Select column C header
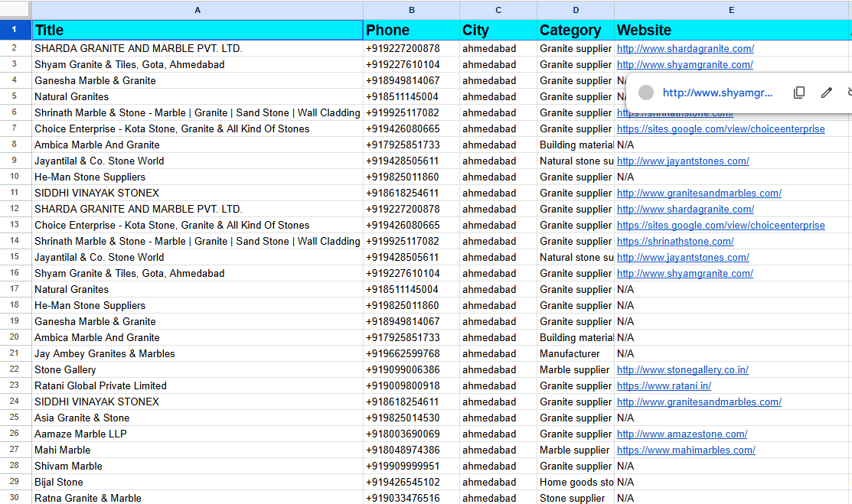Viewport: 852px width, 504px height. (x=498, y=10)
